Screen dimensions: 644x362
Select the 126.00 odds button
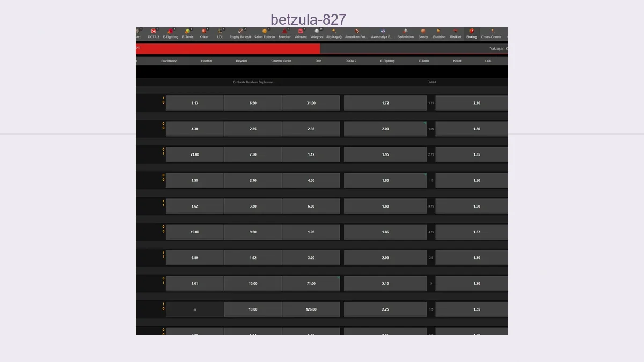(x=311, y=309)
